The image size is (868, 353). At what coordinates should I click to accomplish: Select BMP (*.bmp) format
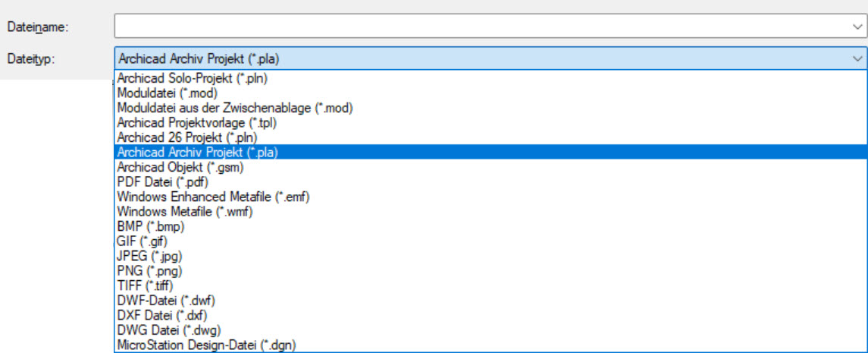coord(490,226)
